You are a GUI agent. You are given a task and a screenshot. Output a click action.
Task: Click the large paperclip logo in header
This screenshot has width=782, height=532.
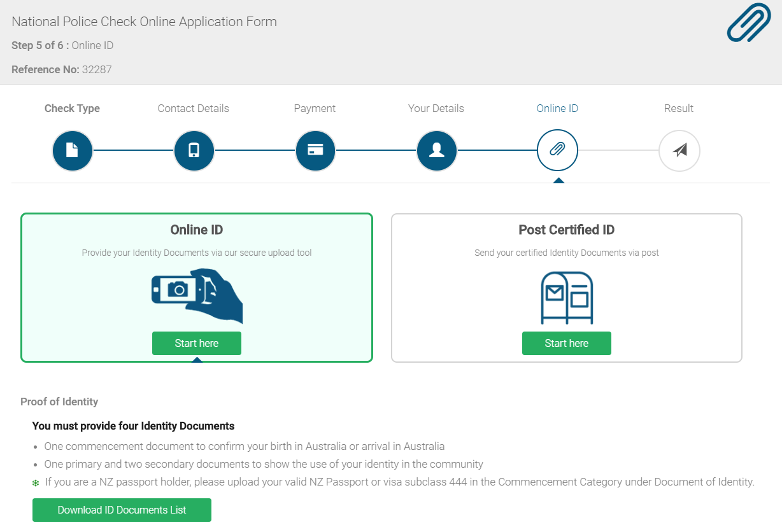coord(749,24)
